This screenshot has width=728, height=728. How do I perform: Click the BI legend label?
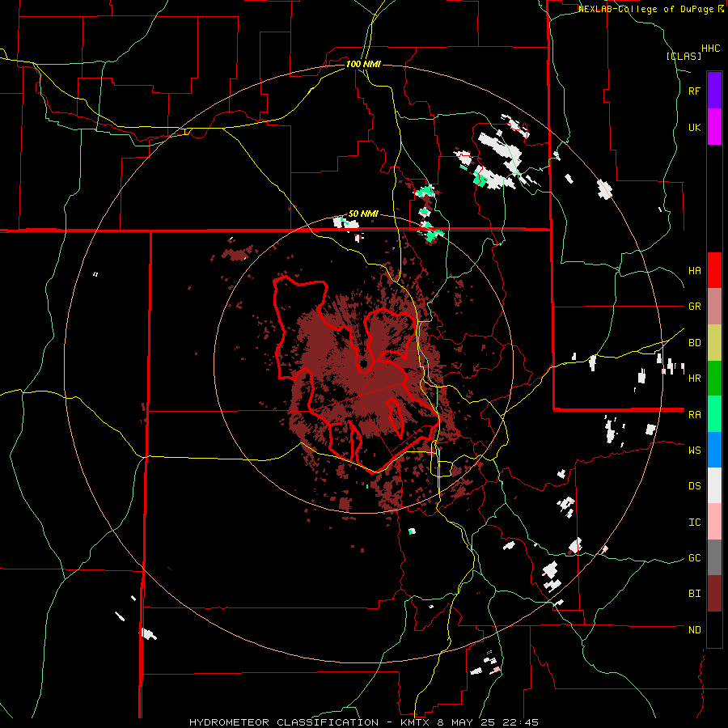click(x=694, y=594)
